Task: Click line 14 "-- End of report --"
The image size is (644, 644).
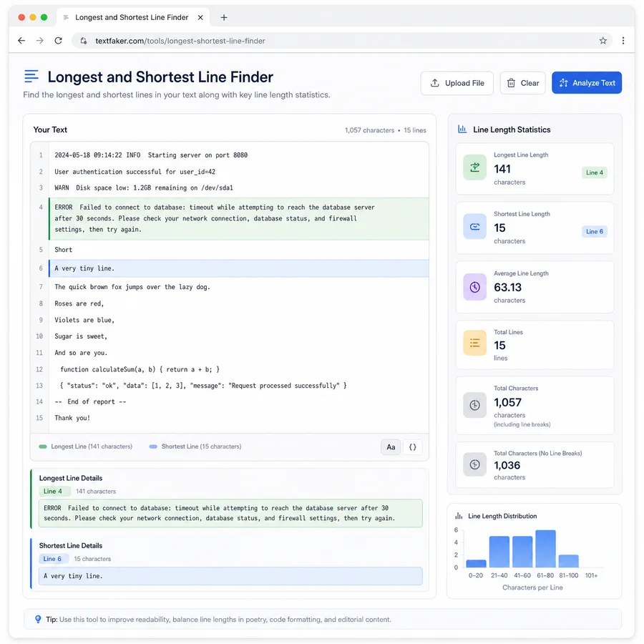Action: 90,401
